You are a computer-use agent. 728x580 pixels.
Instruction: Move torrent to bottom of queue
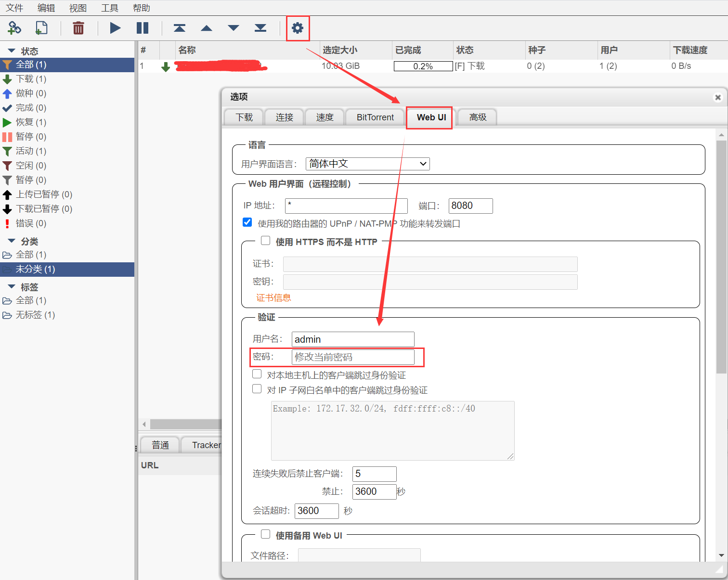tap(260, 28)
